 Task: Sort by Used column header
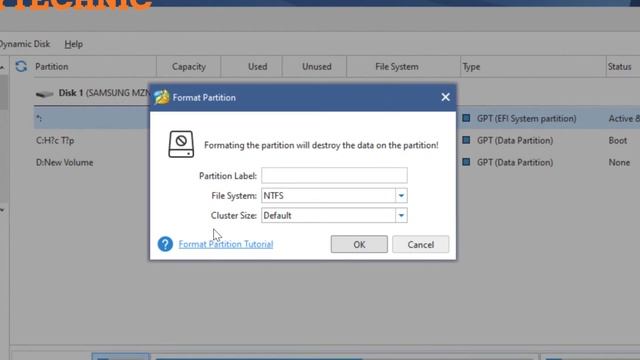point(258,67)
